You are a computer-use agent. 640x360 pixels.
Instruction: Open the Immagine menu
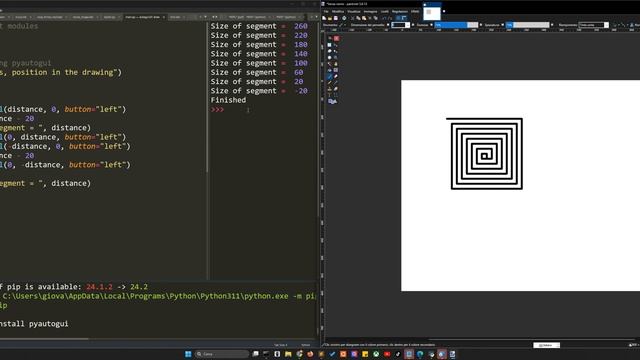coord(371,11)
